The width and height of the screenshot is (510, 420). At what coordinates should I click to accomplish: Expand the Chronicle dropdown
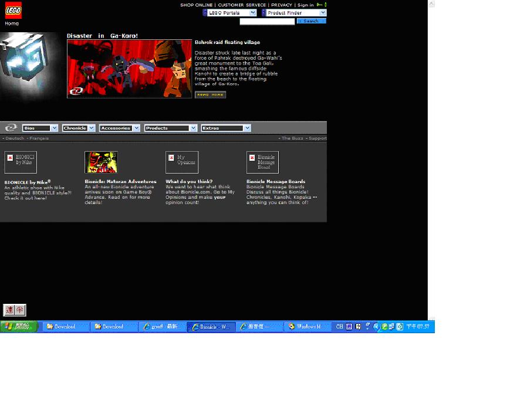[x=79, y=128]
